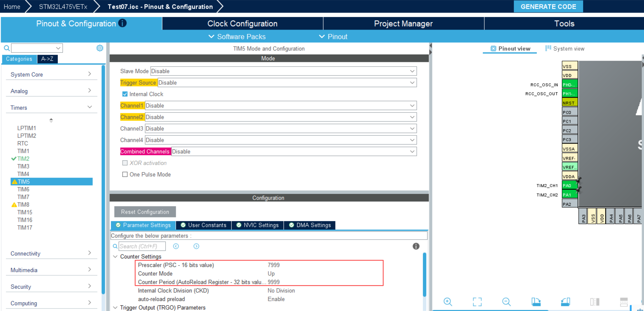Open the Channel4 dropdown
644x311 pixels.
point(281,140)
